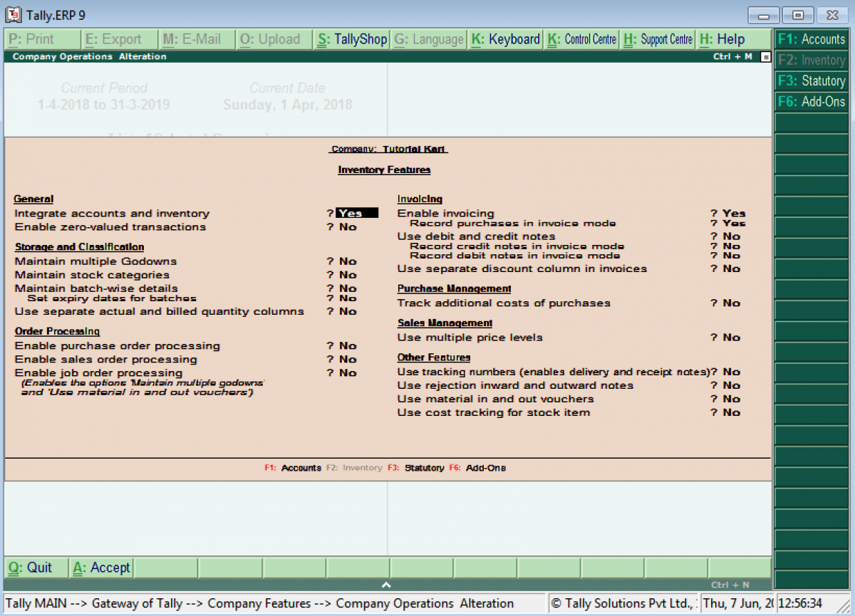
Task: Enable Maintain multiple Godowns
Action: 347,261
